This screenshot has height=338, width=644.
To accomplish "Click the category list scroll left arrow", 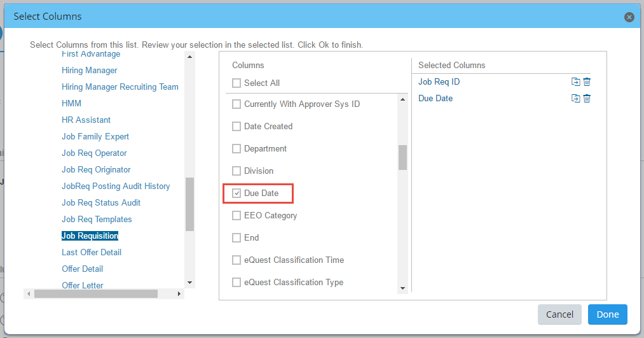I will click(x=29, y=293).
